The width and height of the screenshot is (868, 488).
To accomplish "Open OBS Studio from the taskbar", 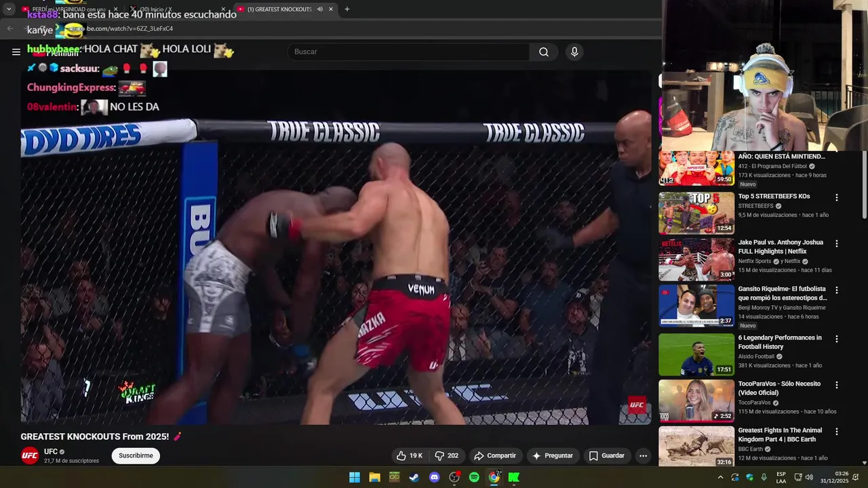I will pyautogui.click(x=454, y=477).
